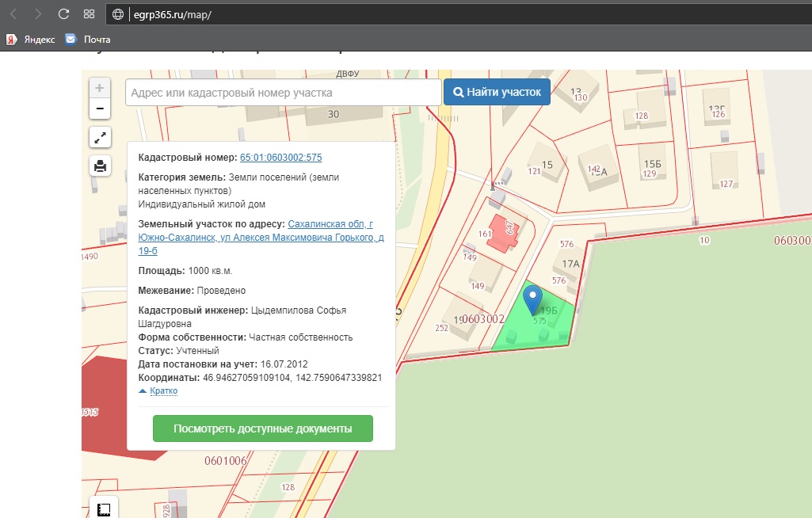Reload the page with browser refresh icon

pyautogui.click(x=64, y=13)
